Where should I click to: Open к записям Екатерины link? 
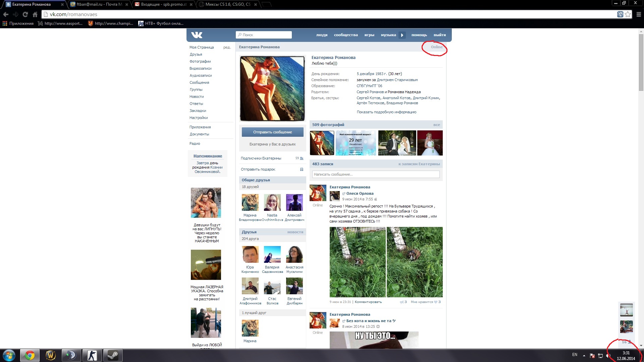click(419, 164)
